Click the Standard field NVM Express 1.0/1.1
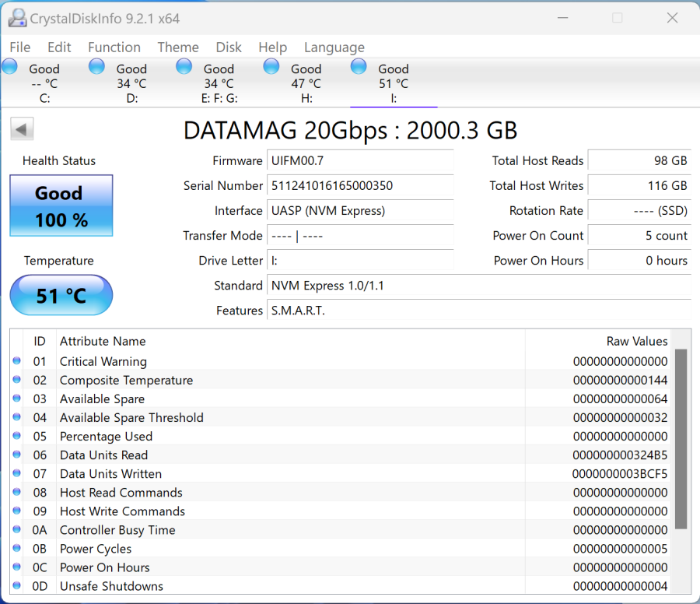 [479, 286]
